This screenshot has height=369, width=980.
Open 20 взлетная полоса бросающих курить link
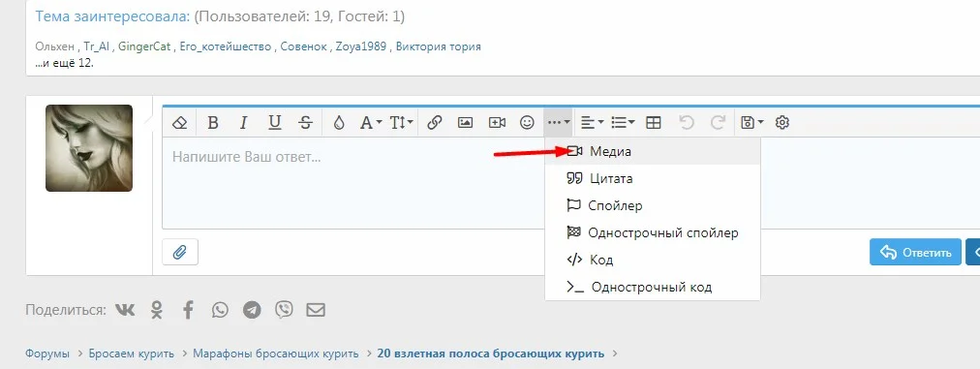(491, 354)
